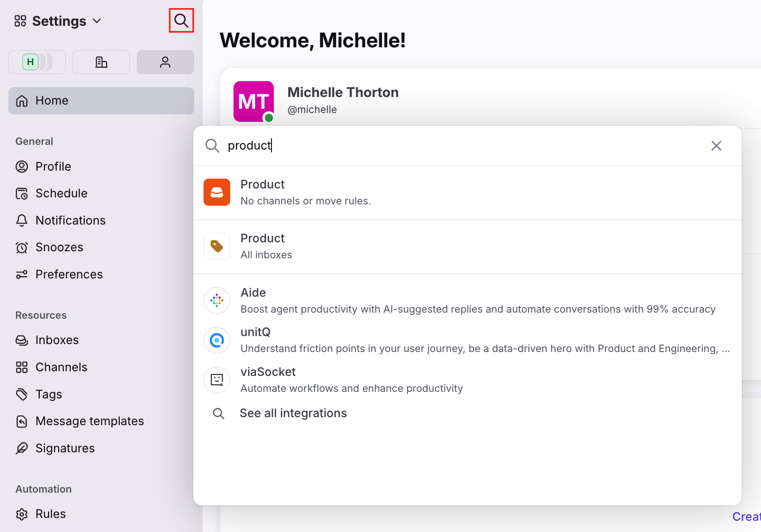Select Product tag result 'All inboxes'
Viewport: 761px width, 532px height.
click(467, 247)
